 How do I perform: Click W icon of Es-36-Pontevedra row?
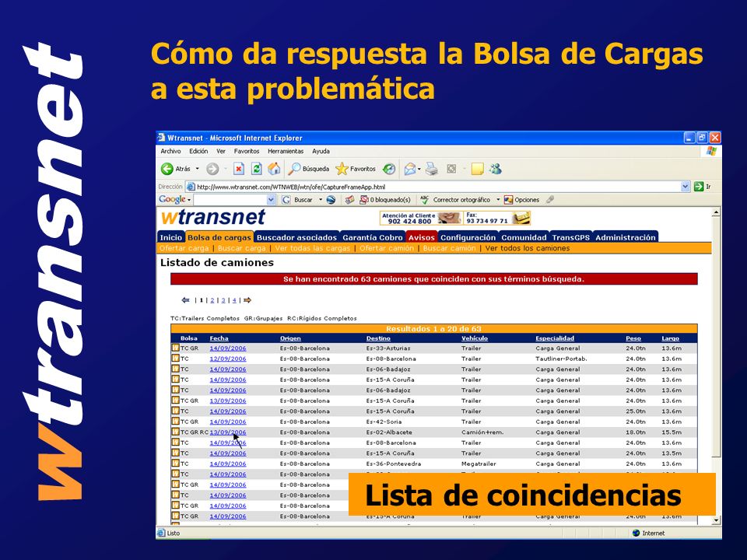point(175,464)
